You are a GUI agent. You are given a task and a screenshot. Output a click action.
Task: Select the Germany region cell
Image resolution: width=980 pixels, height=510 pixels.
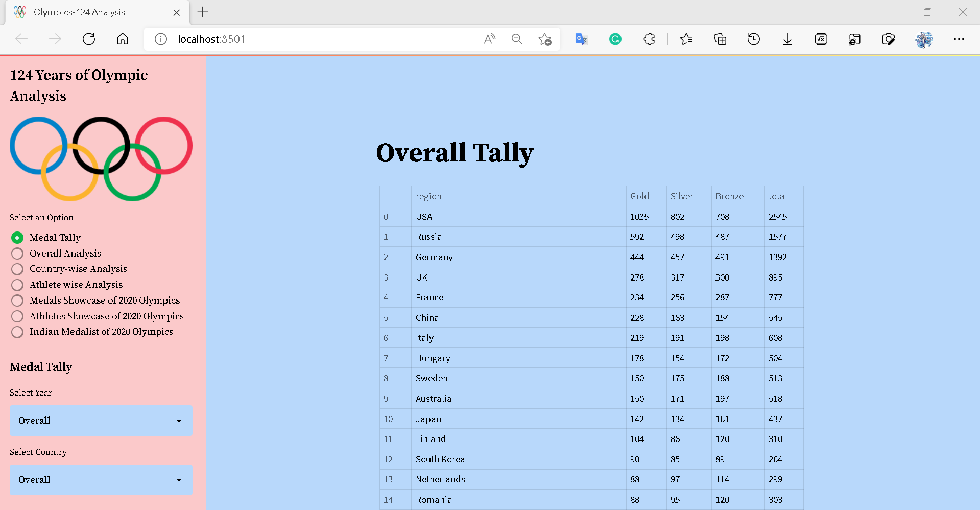pyautogui.click(x=519, y=257)
